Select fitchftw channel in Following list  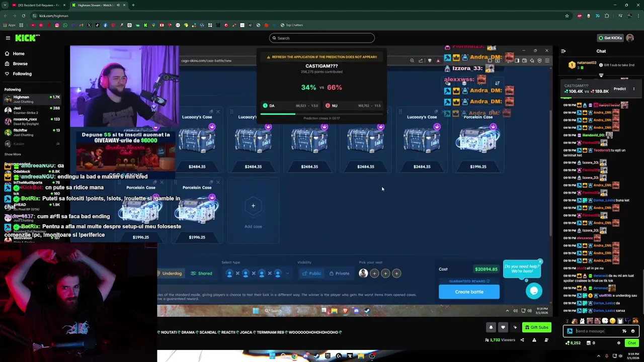click(x=33, y=132)
